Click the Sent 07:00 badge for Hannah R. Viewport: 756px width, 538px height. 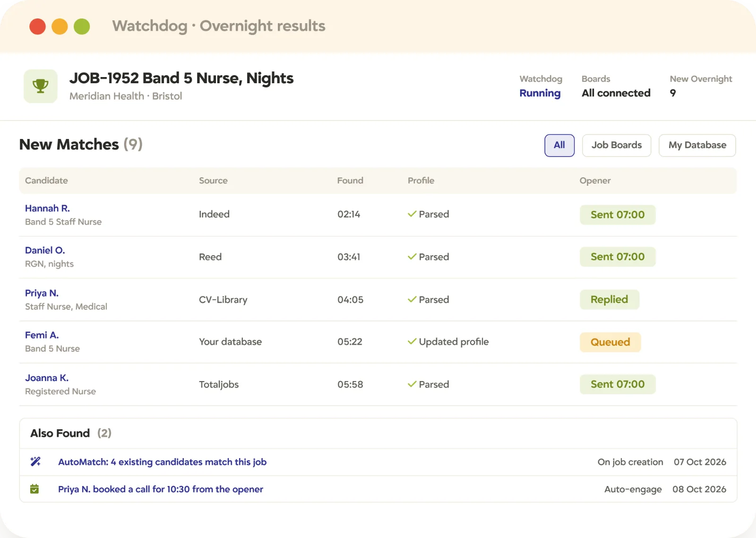pos(618,215)
